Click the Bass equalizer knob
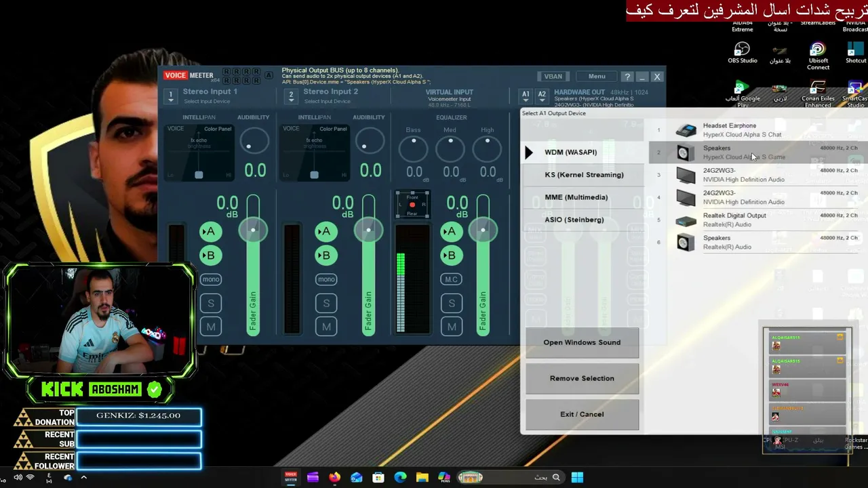Viewport: 868px width, 488px height. pos(414,148)
